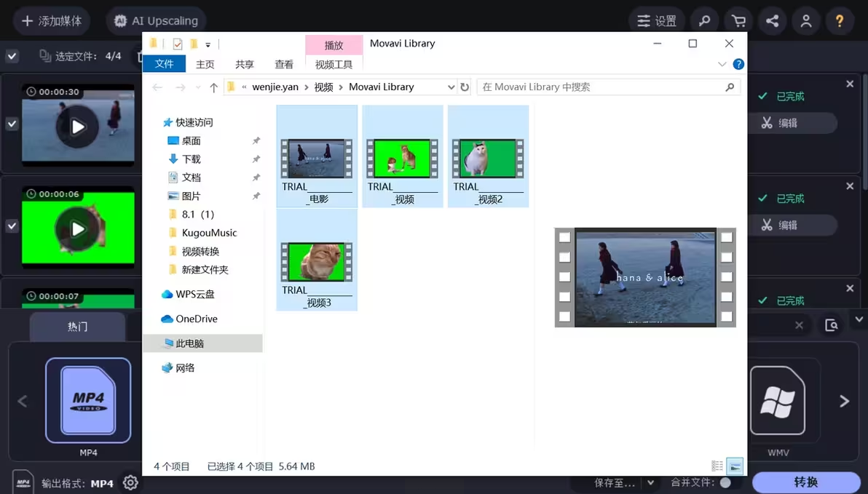This screenshot has height=494, width=868.
Task: Click the shopping cart icon
Action: 738,21
